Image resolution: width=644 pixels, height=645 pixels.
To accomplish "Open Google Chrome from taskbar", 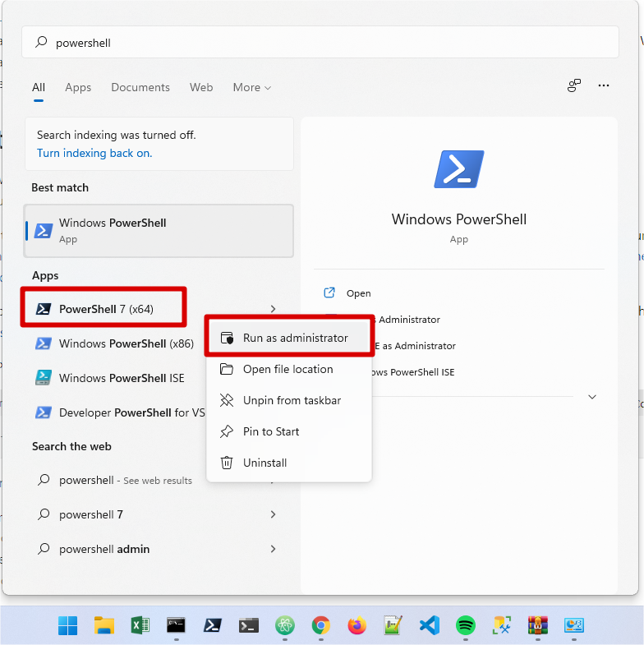I will click(320, 625).
